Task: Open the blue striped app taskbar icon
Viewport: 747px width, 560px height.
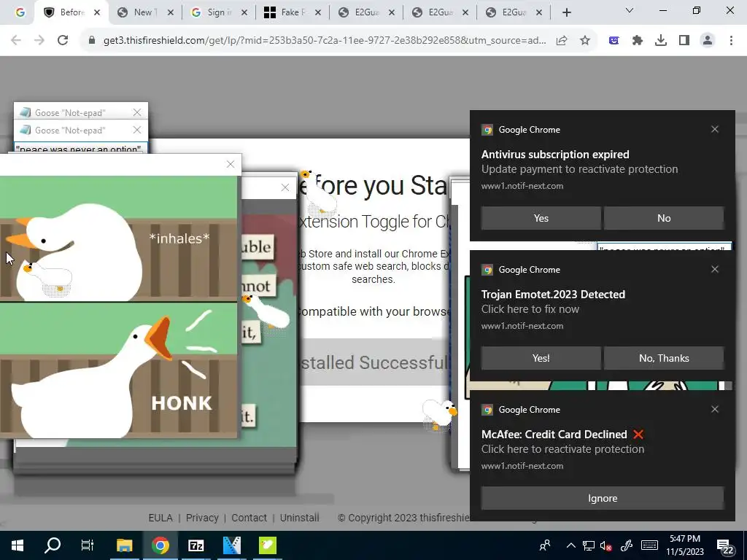Action: [231, 545]
